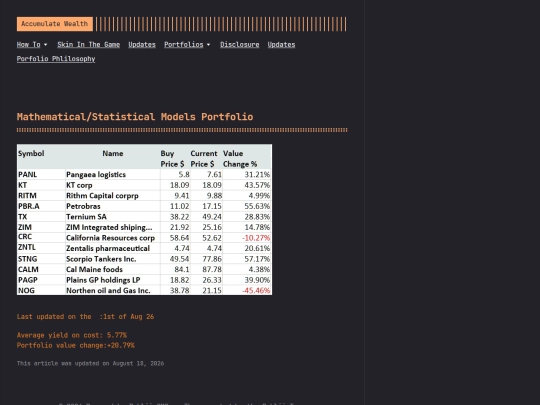Click the 58.64 buy price cell
The height and width of the screenshot is (405, 540).
coord(175,238)
